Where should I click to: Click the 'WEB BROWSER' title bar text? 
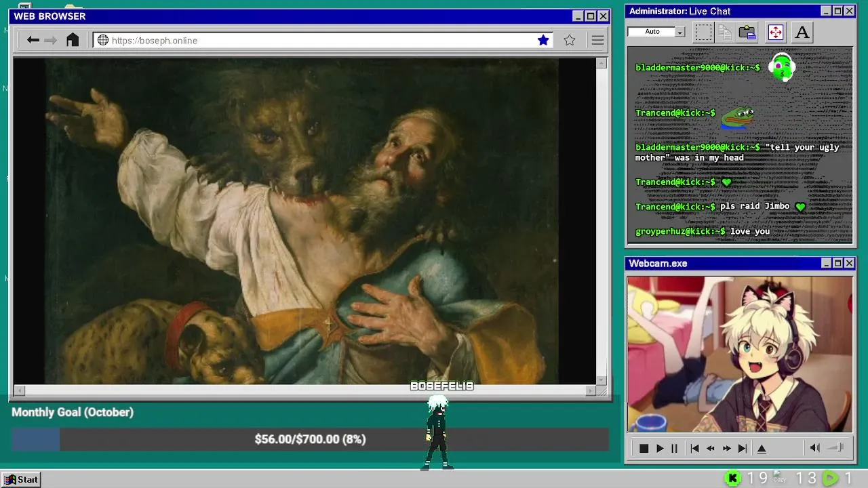[x=50, y=16]
